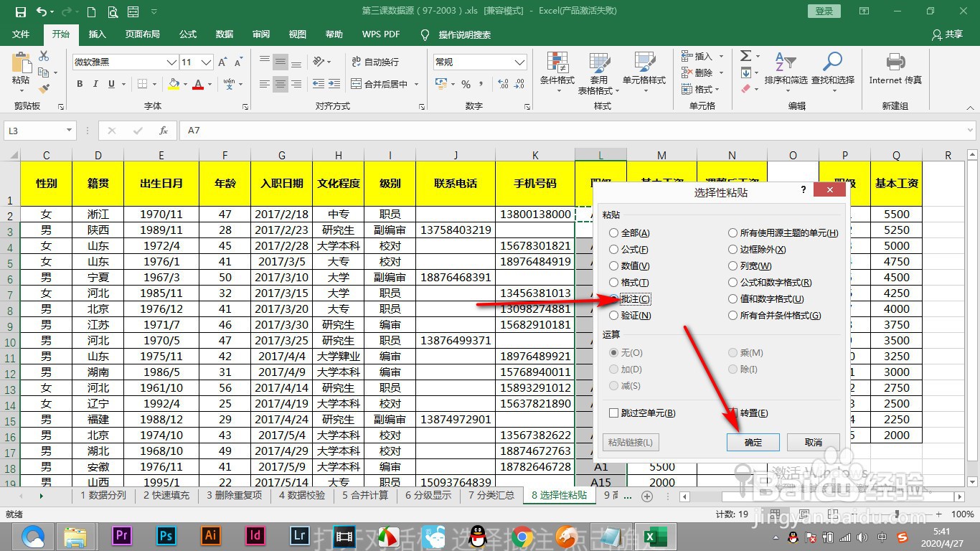Screen dimensions: 980x551
Task: Apply the AutoSum Σ function
Action: (x=746, y=57)
